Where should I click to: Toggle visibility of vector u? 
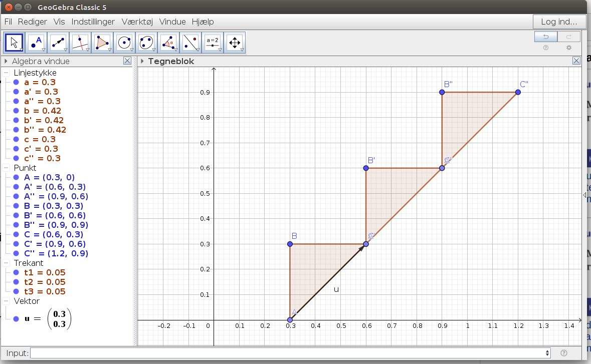click(16, 319)
